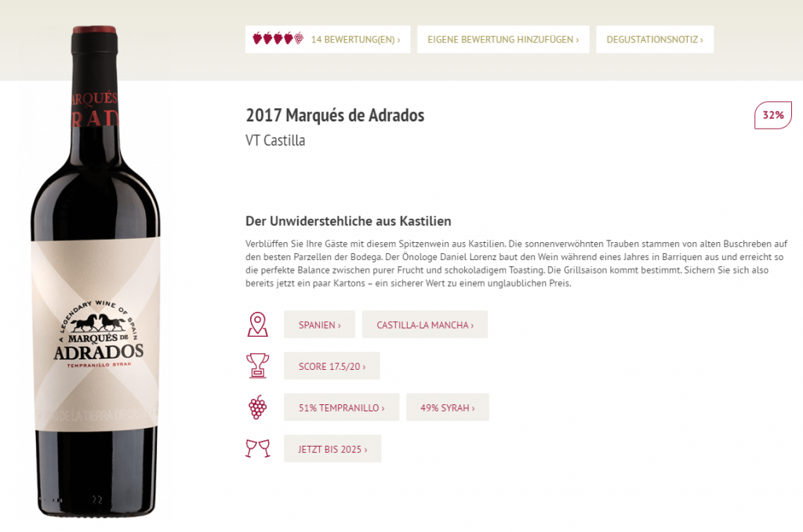Click the 32% discount badge
Viewport: 803px width, 532px height.
click(772, 115)
